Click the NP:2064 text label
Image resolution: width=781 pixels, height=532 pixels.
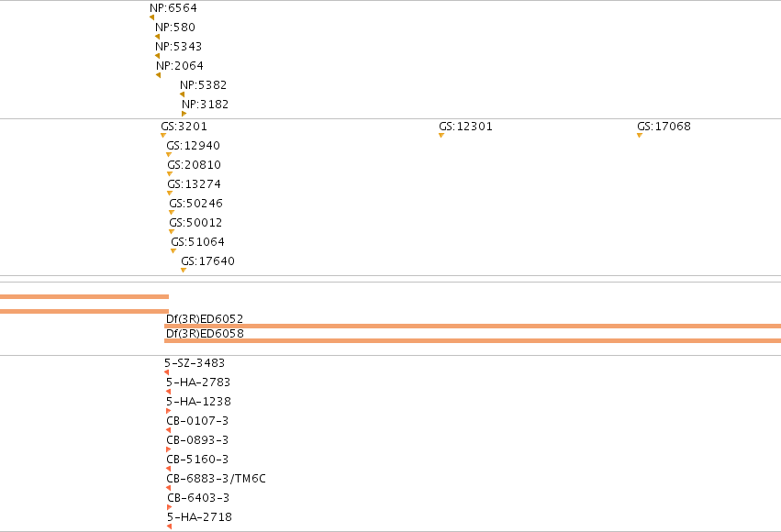[x=180, y=66]
